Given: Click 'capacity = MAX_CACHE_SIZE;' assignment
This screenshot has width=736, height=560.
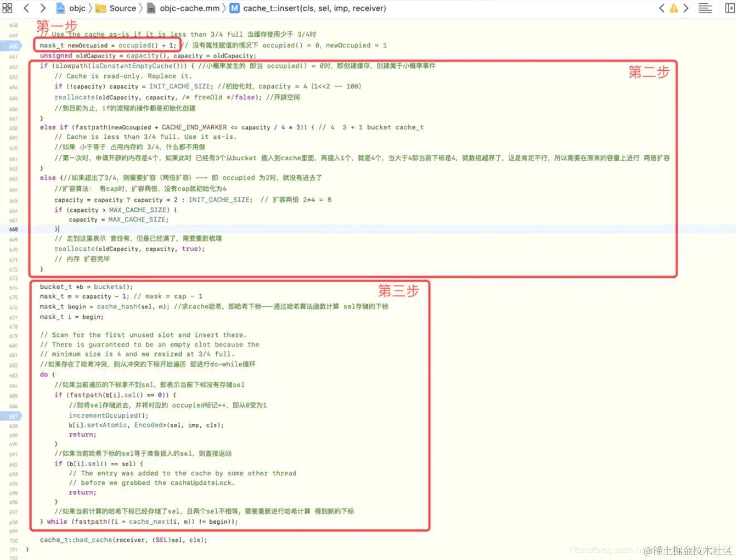Looking at the screenshot, I should coord(119,220).
